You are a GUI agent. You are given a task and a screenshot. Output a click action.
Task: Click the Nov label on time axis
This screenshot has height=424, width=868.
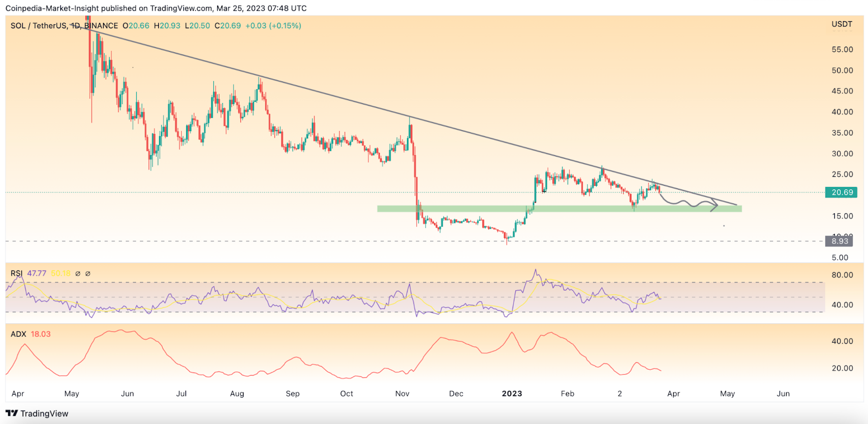click(x=403, y=394)
